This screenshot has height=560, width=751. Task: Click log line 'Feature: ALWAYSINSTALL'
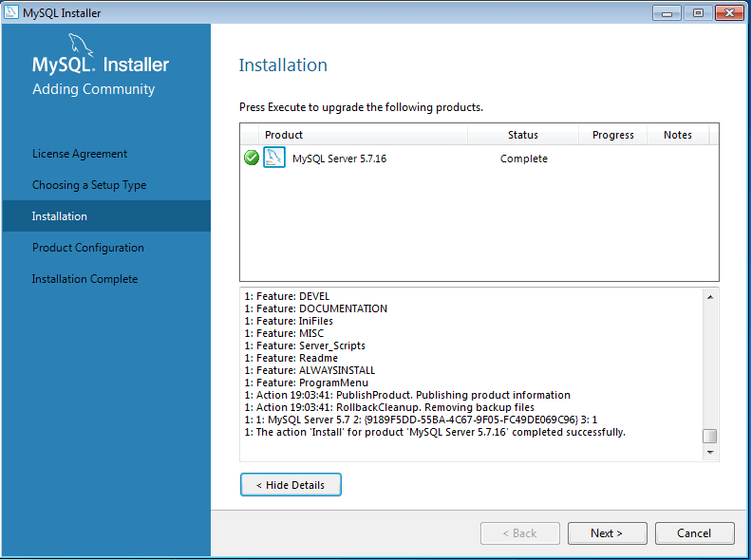pyautogui.click(x=310, y=370)
